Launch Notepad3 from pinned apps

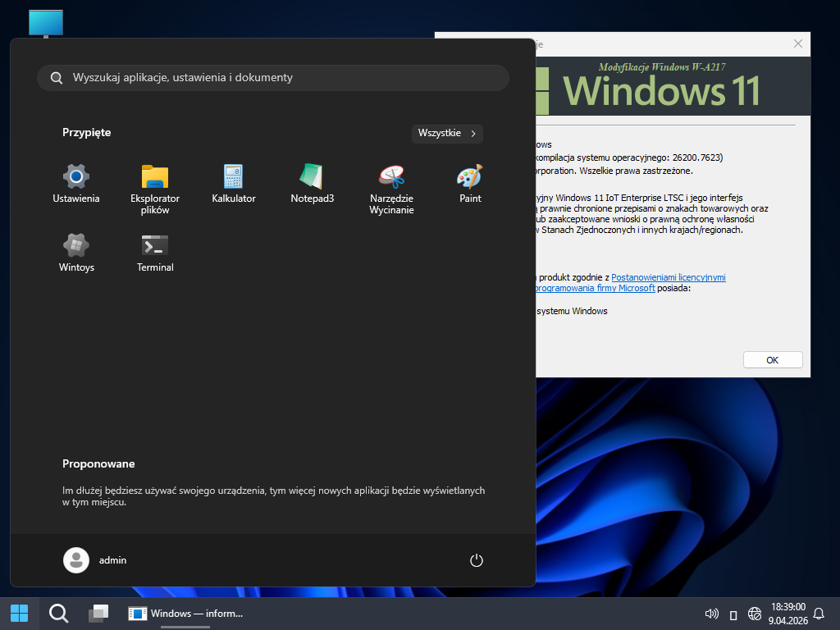pos(313,183)
